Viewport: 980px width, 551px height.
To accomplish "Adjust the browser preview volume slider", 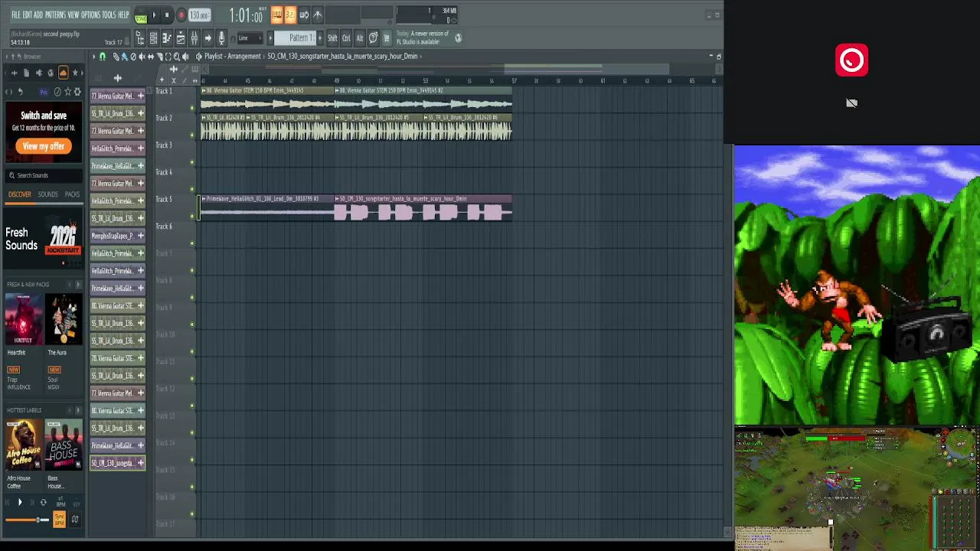I will [27, 520].
